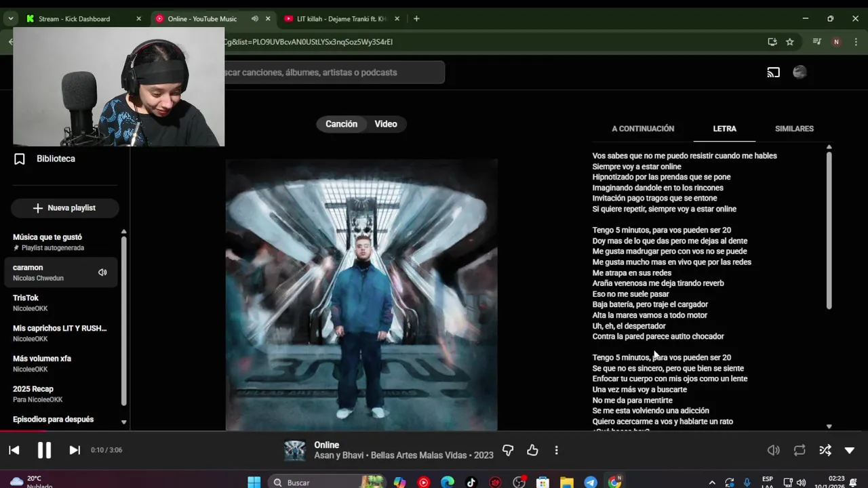Mute the Online - YouTube Music tab audio
Viewport: 868px width, 488px height.
[254, 19]
